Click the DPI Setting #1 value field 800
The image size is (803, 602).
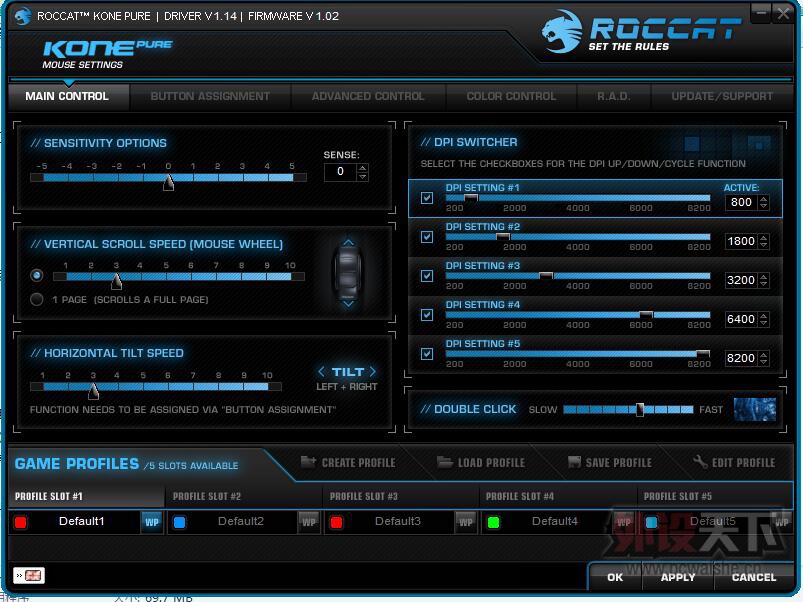coord(741,202)
